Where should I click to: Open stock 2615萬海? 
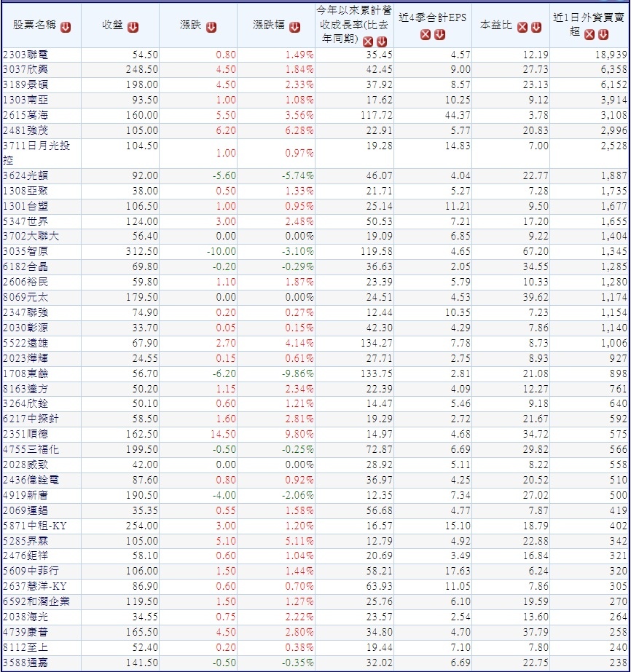coord(26,115)
